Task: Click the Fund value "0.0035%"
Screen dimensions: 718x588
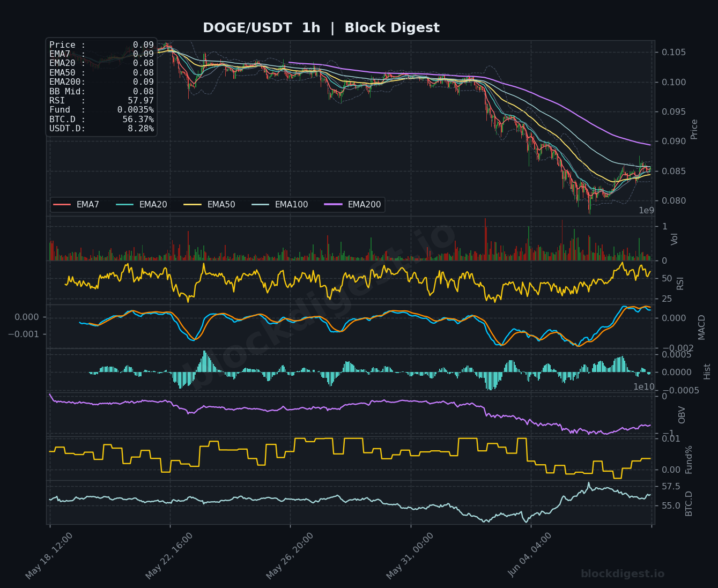Action: (x=136, y=110)
